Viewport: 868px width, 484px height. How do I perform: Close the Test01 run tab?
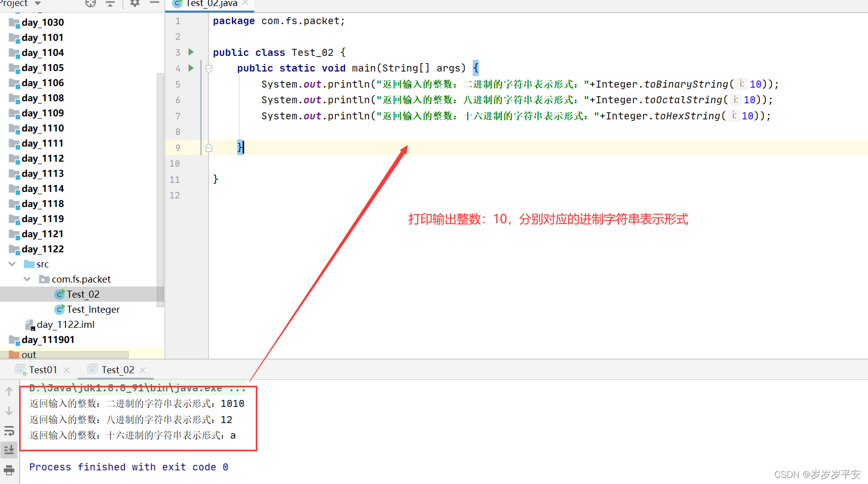[x=66, y=370]
